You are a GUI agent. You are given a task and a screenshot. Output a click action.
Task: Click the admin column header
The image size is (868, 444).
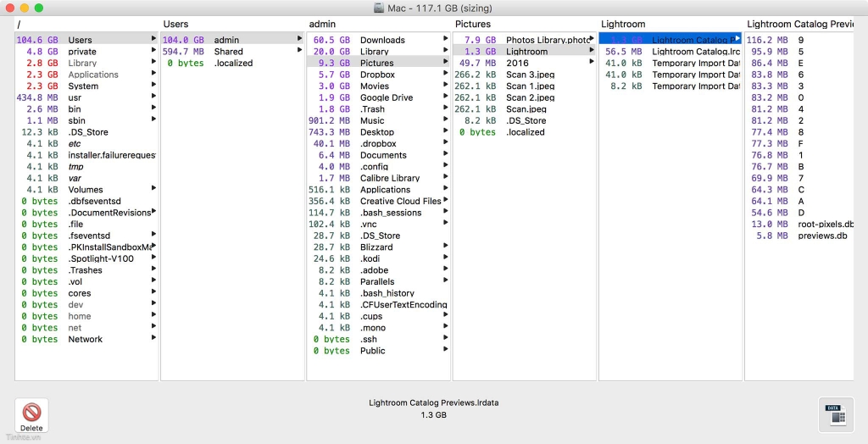(322, 24)
